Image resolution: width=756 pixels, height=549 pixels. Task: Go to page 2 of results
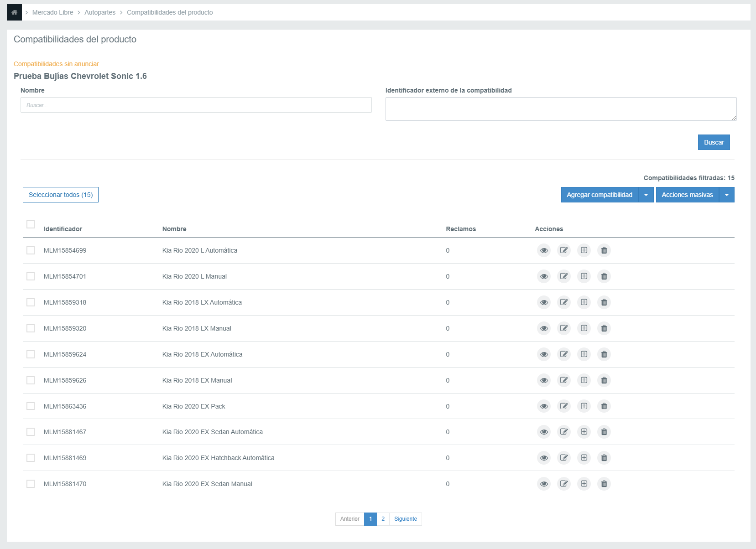click(x=383, y=519)
